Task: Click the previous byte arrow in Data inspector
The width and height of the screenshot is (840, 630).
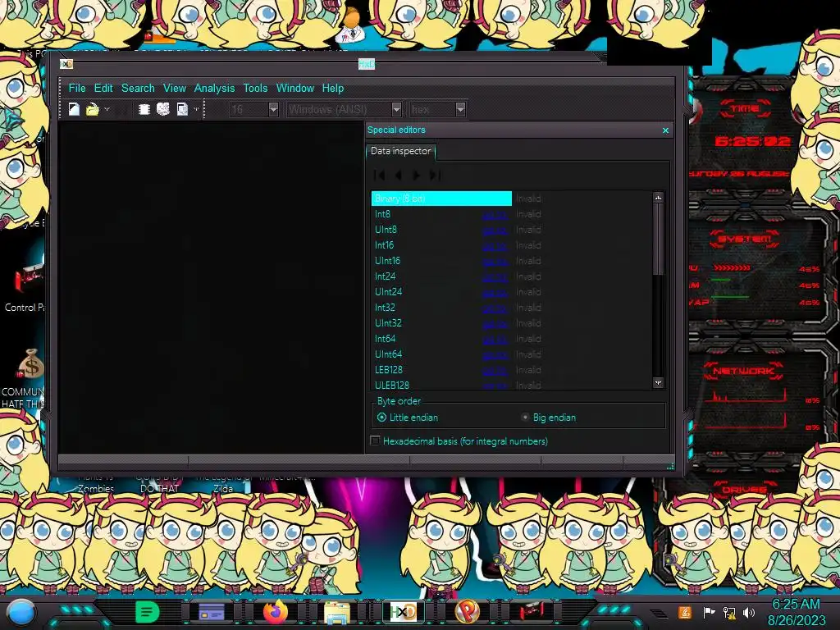Action: coord(398,176)
